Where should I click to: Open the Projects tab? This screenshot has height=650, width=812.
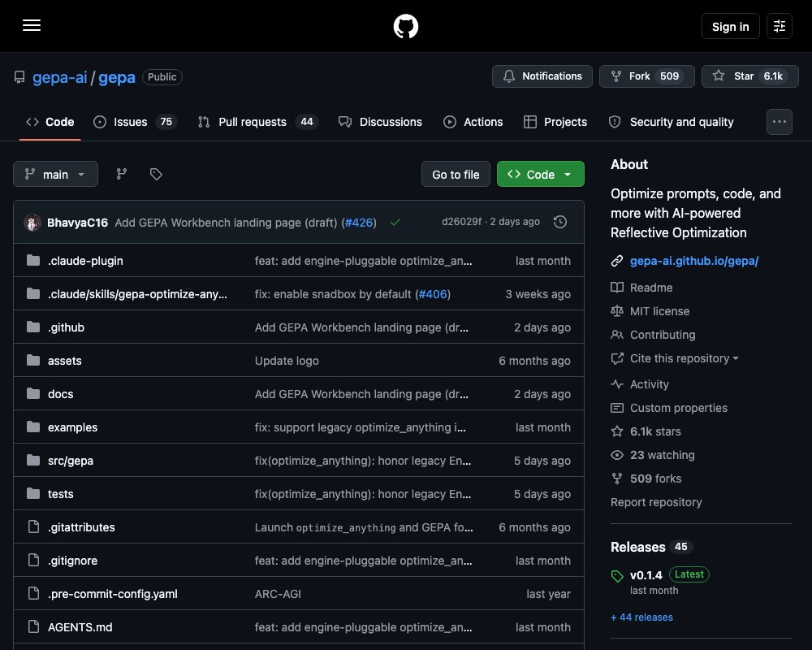point(555,122)
